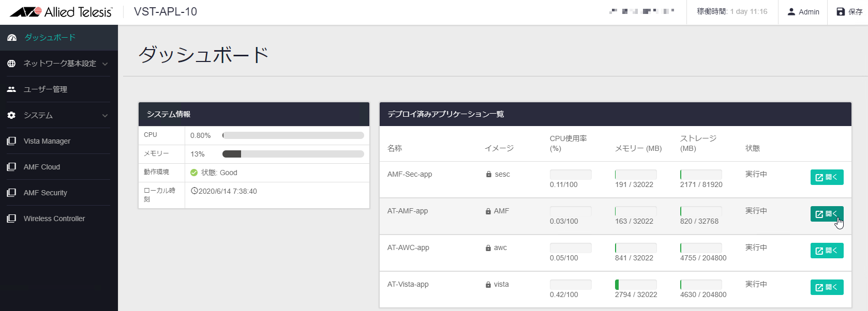
Task: Click AT-Vista-app storage value 4630 / 204800
Action: (x=704, y=295)
